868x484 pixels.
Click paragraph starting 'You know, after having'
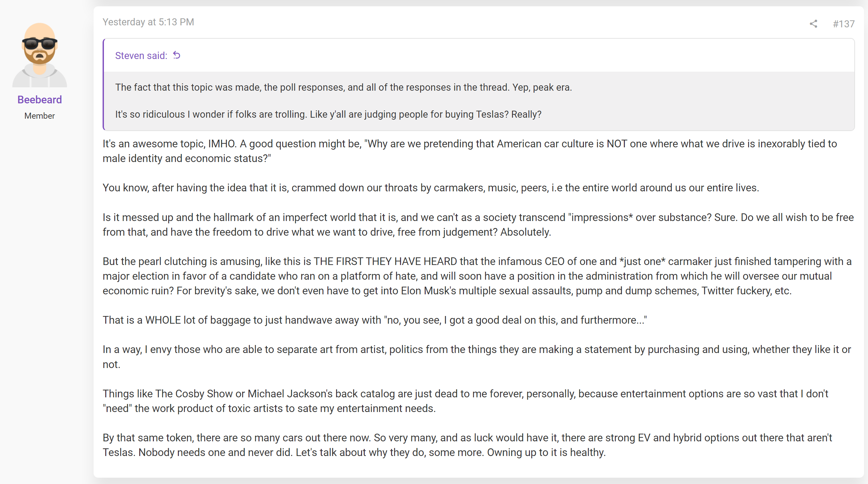pyautogui.click(x=431, y=188)
